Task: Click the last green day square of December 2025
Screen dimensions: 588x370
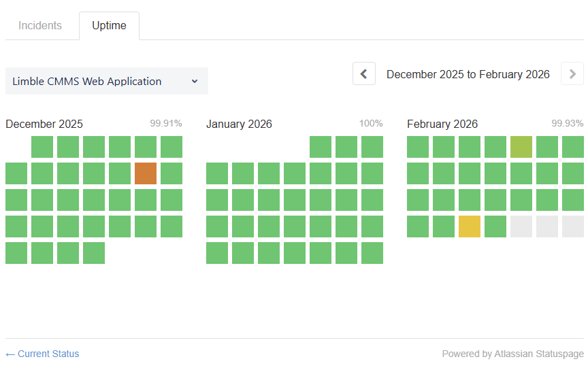Action: pyautogui.click(x=94, y=253)
